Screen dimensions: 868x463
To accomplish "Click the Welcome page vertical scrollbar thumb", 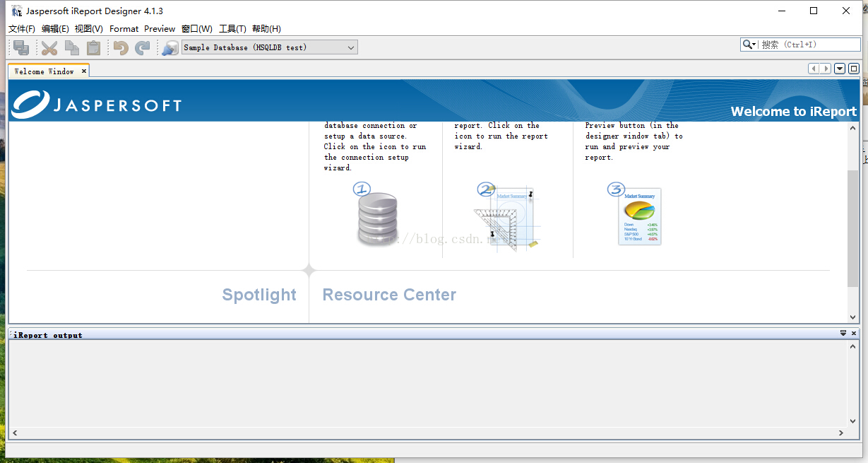I will pyautogui.click(x=853, y=228).
